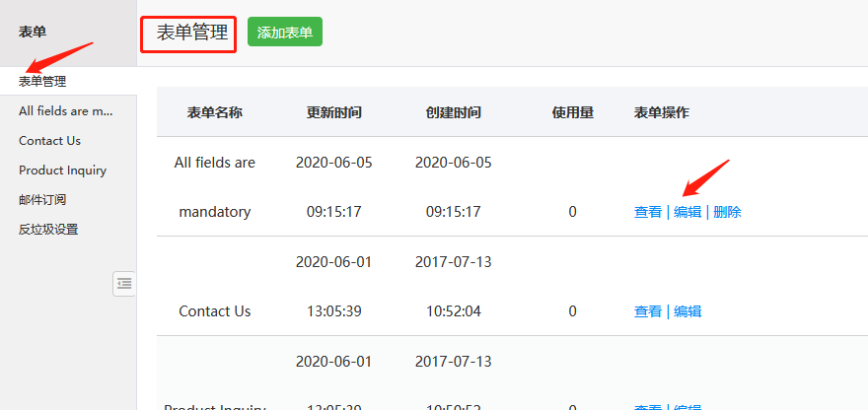Viewport: 868px width, 410px height.
Task: Click the 表单 heading atop the sidebar
Action: (x=33, y=32)
